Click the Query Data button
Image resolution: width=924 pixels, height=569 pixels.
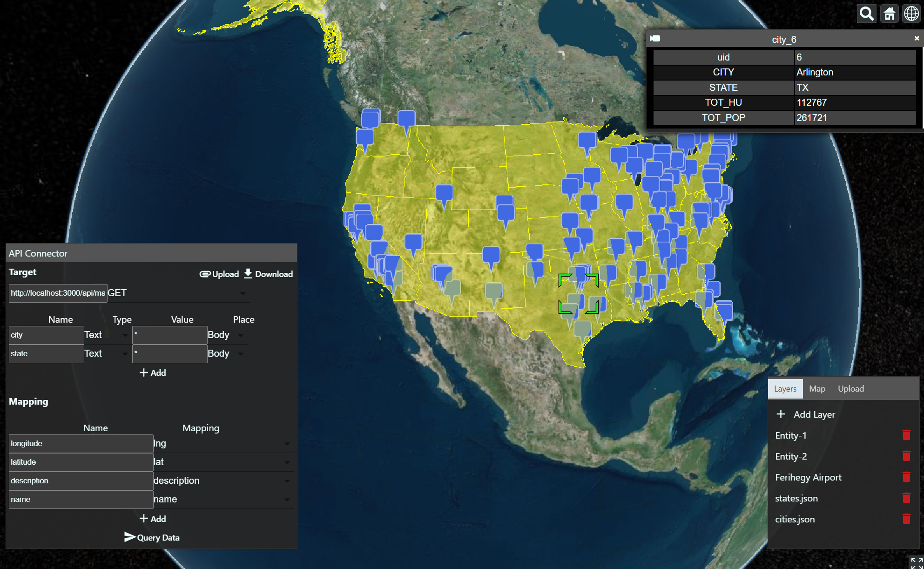point(152,537)
